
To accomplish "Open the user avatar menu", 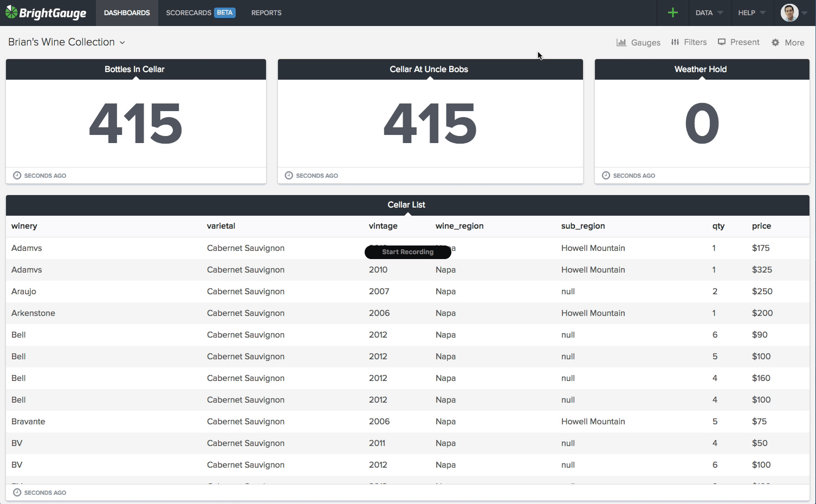I will [x=789, y=12].
